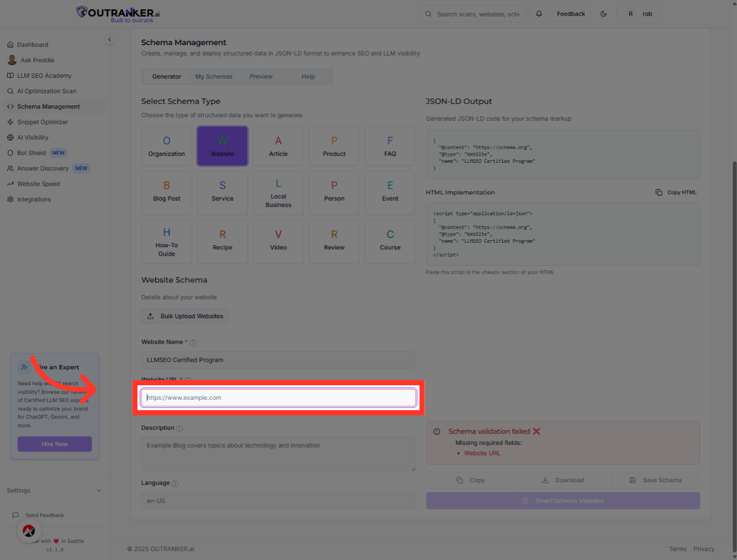Toggle dark mode with moon icon
The height and width of the screenshot is (560, 737).
pos(603,14)
